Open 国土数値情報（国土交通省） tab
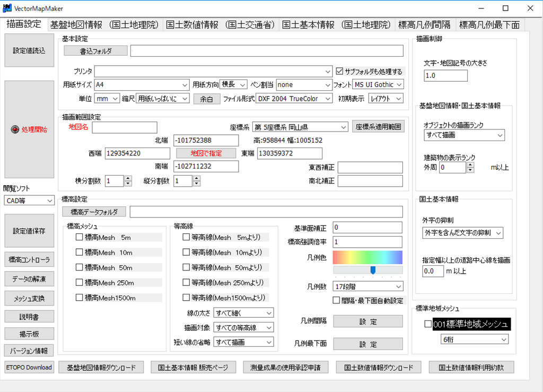The image size is (543, 392). point(220,24)
